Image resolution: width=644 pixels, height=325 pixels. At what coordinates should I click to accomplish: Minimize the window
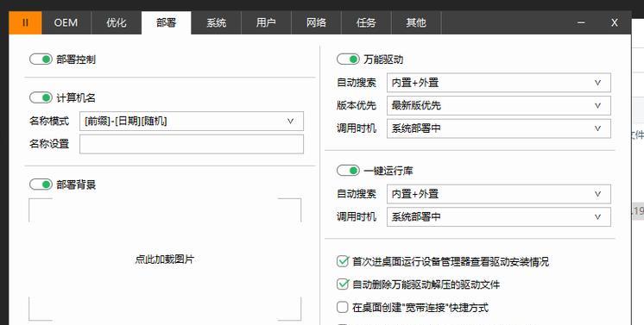pos(581,22)
